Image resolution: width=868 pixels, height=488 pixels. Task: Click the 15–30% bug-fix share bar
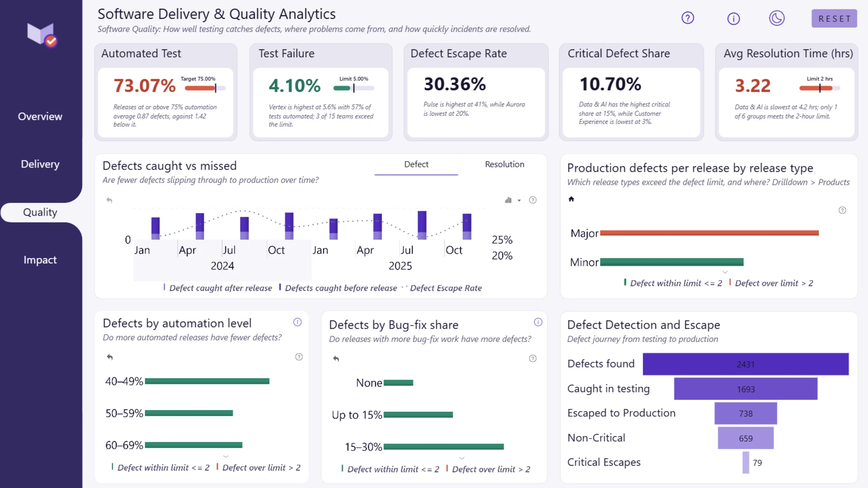click(443, 447)
